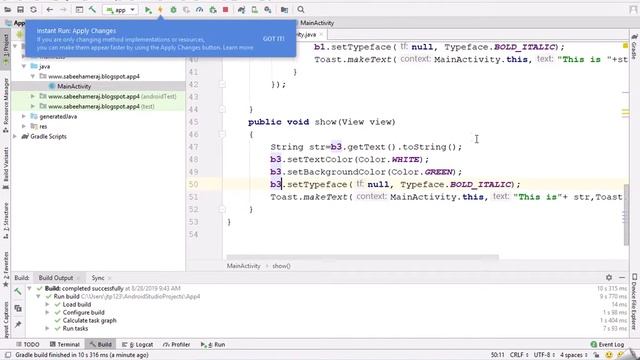Open the 1: Project side panel tab
Image resolution: width=640 pixels, height=360 pixels.
coord(6,50)
